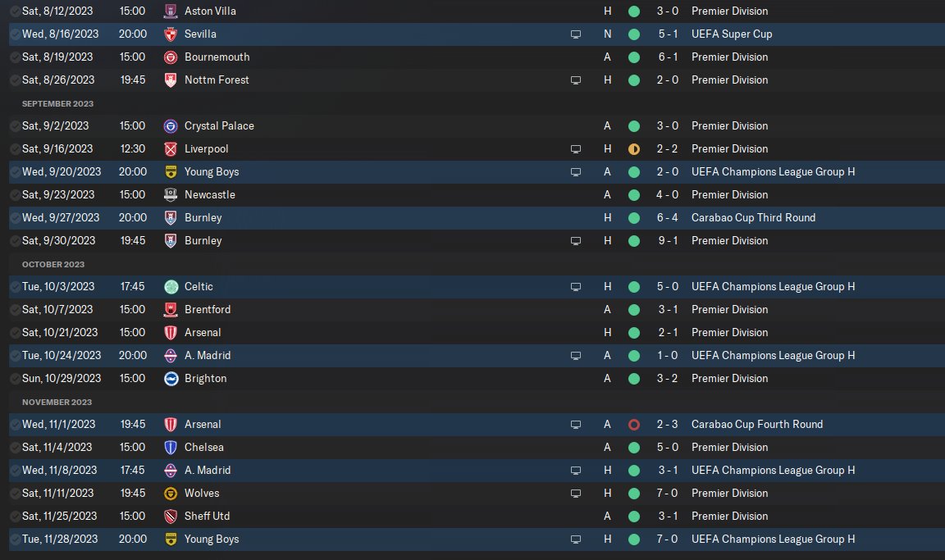
Task: Click the Brighton club badge
Action: (x=171, y=379)
